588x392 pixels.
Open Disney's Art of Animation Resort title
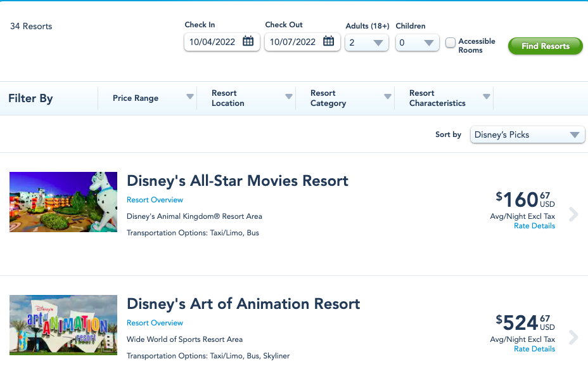[243, 304]
